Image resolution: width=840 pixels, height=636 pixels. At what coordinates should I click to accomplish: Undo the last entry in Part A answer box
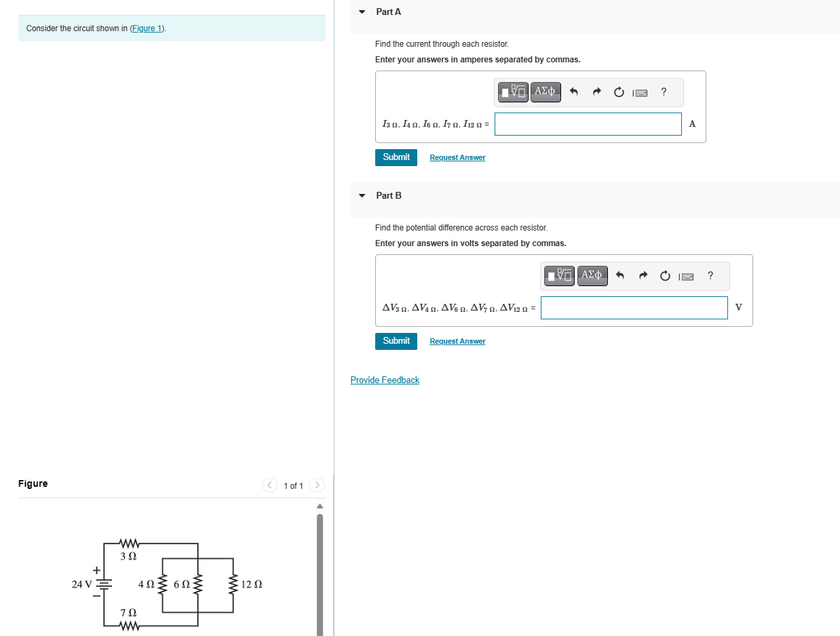[573, 92]
